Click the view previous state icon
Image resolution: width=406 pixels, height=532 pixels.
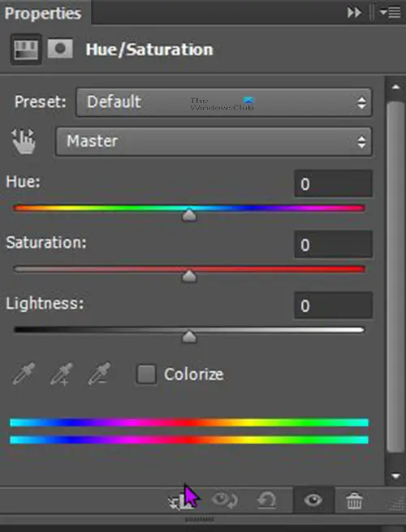pos(224,500)
